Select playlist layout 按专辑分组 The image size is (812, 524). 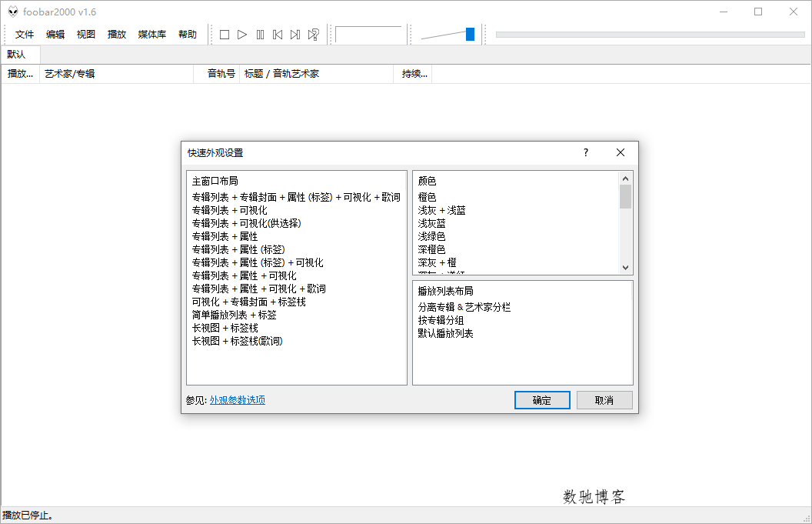441,320
